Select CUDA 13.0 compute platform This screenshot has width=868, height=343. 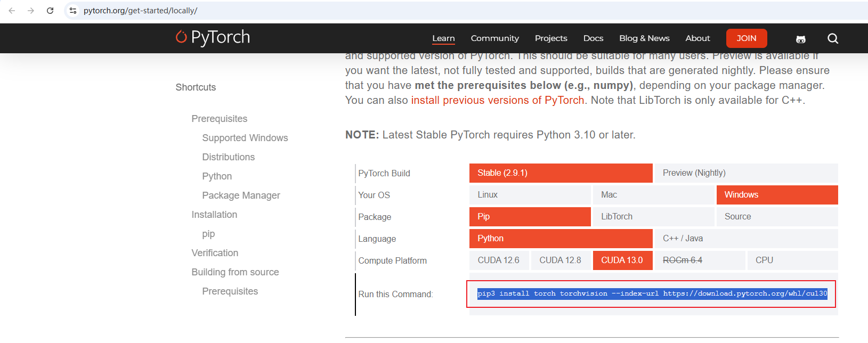tap(623, 260)
